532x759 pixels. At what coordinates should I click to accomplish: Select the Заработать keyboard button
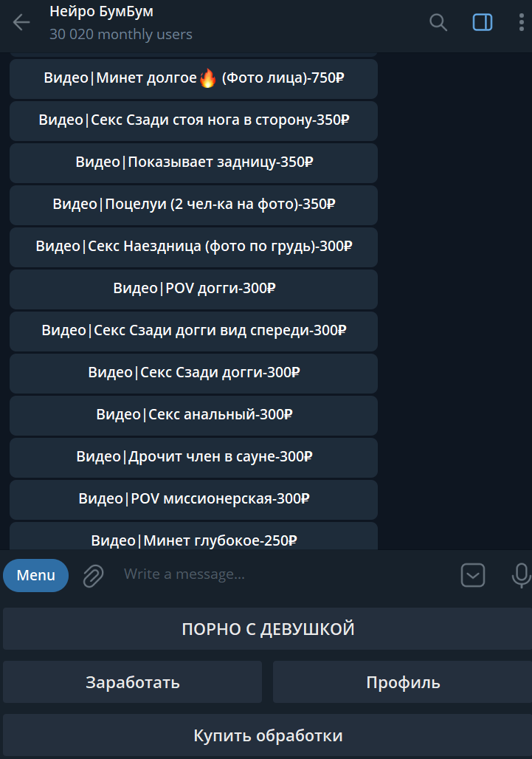(133, 682)
